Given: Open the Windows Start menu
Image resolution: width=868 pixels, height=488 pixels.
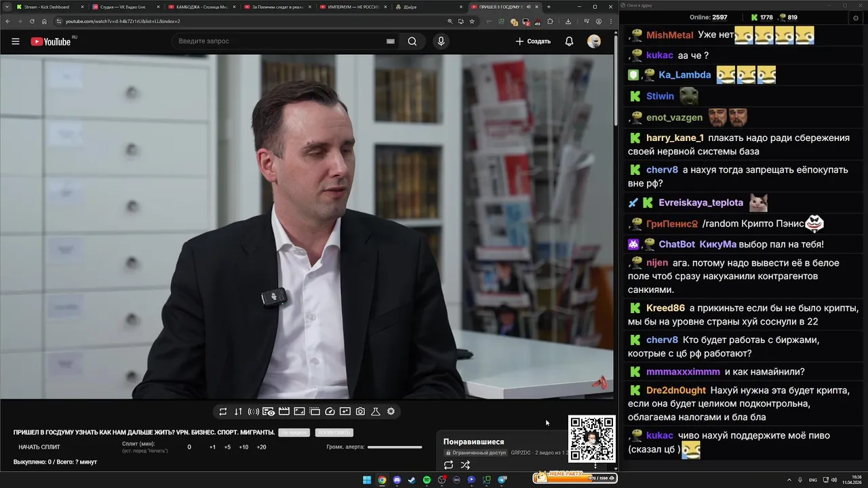Looking at the screenshot, I should (x=367, y=480).
